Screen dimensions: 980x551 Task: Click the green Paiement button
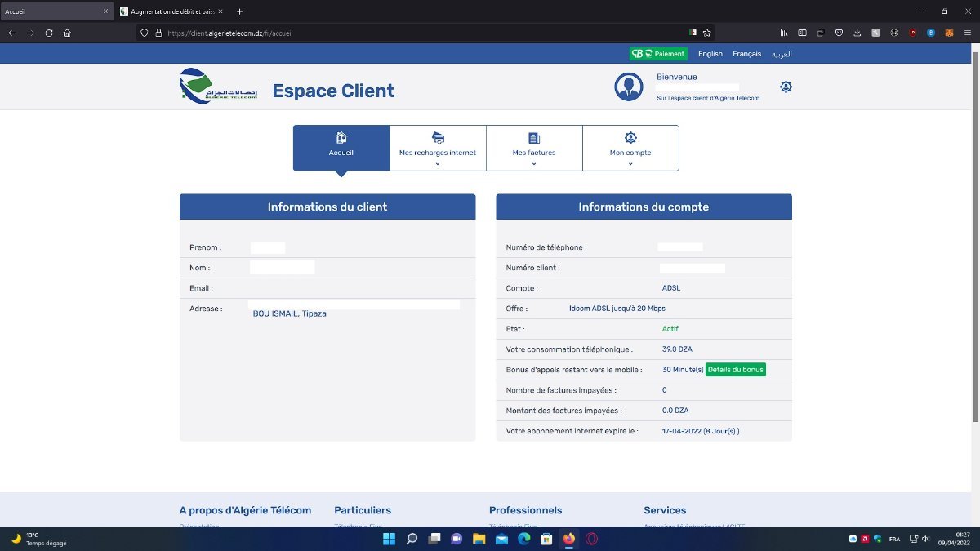[x=658, y=54]
